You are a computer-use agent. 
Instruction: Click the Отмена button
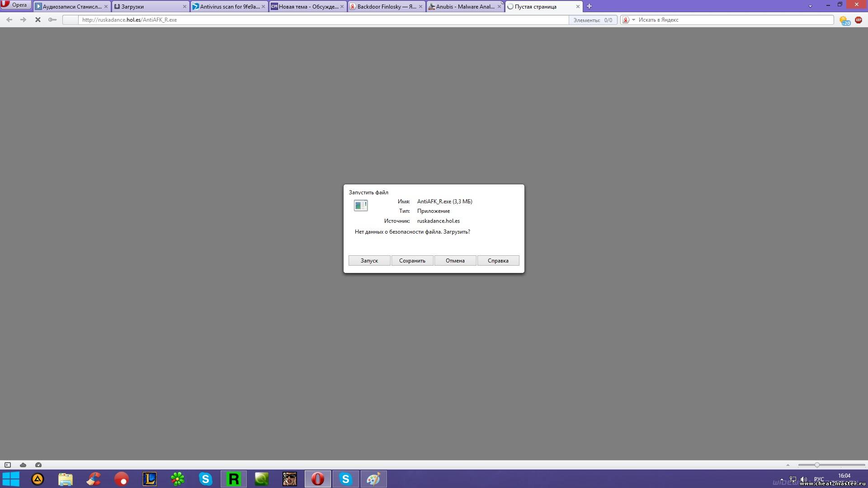click(x=455, y=261)
